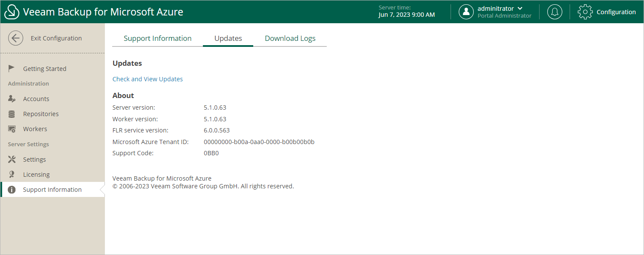Click the FLR service version label

coord(141,130)
